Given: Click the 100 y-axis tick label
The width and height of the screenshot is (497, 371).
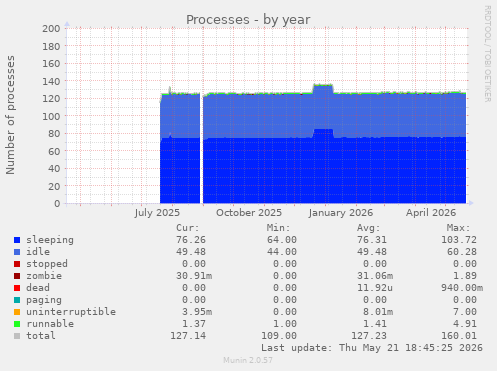Looking at the screenshot, I should (x=51, y=116).
